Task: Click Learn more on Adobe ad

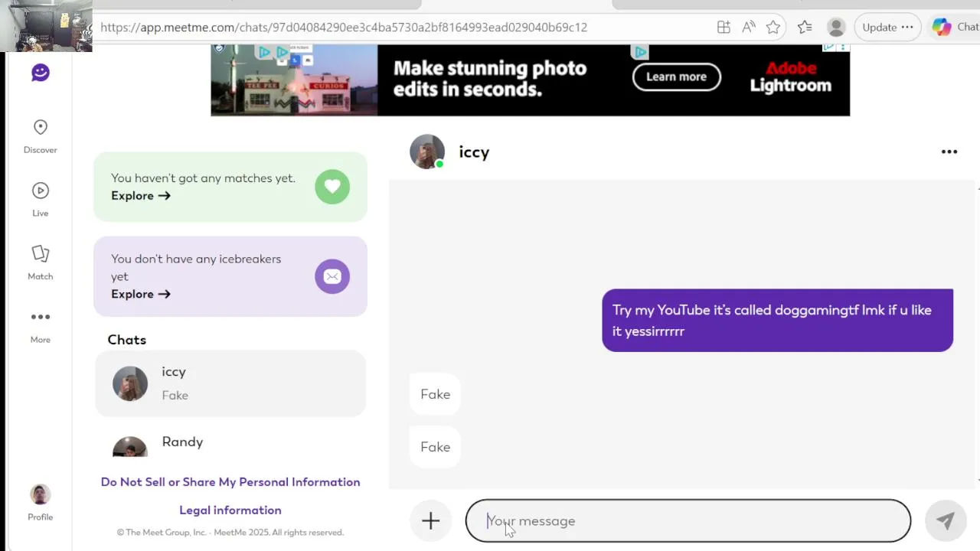Action: [676, 77]
